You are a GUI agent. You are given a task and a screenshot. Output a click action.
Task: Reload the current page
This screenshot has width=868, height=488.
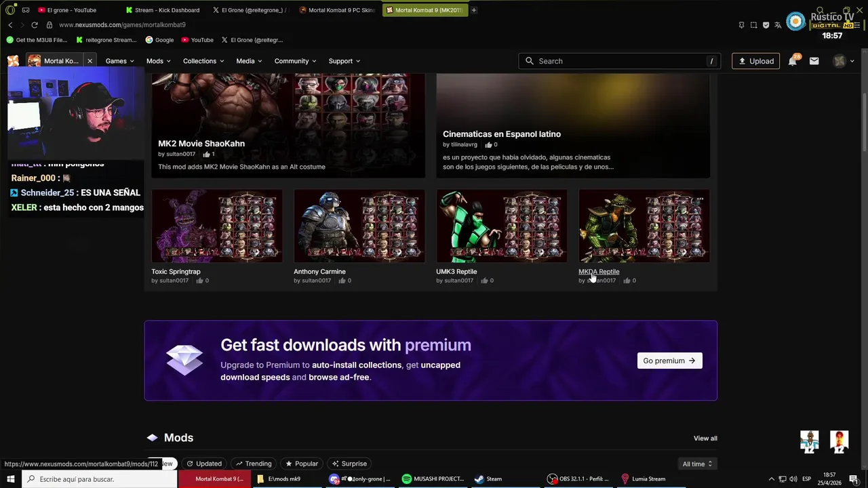pos(35,25)
